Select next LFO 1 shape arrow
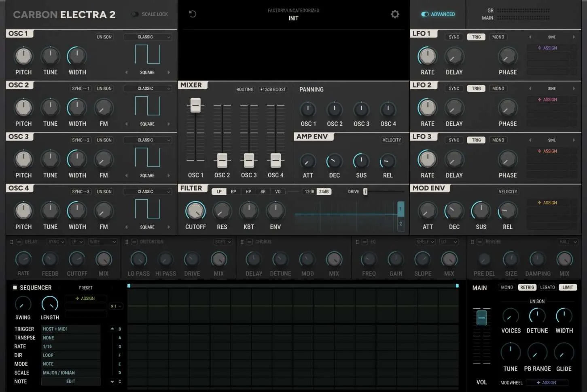This screenshot has height=392, width=587. coord(574,37)
